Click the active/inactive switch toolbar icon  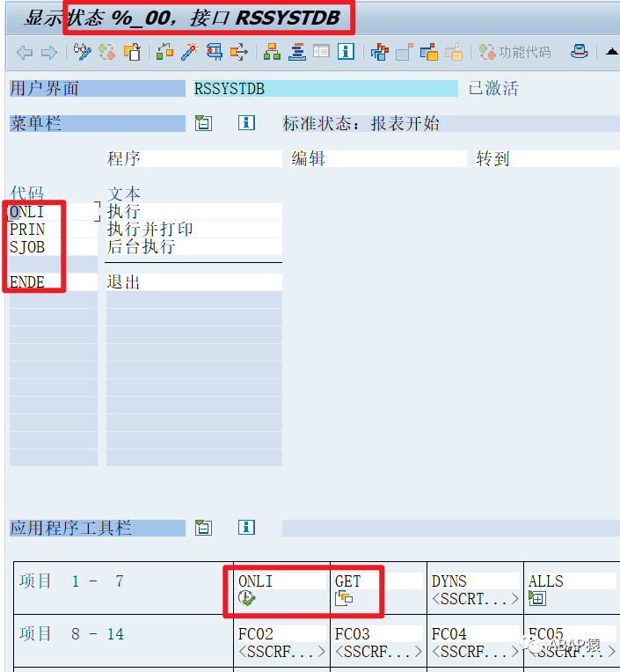(x=106, y=52)
